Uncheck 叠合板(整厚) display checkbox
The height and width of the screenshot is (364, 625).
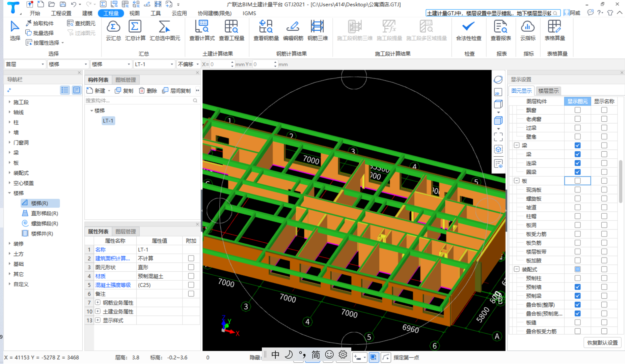point(577,305)
